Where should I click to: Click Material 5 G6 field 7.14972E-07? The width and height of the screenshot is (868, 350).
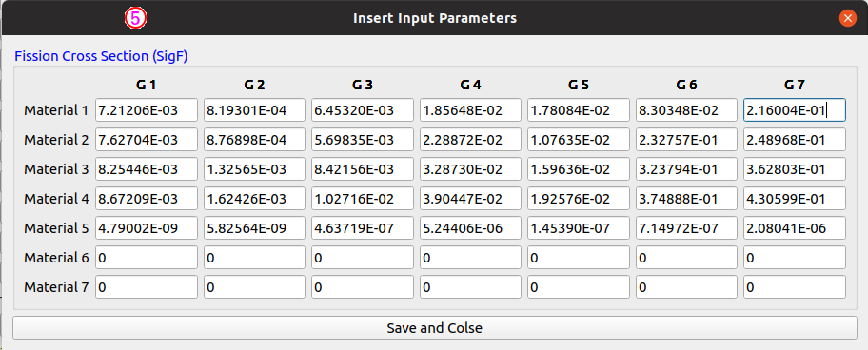click(686, 228)
